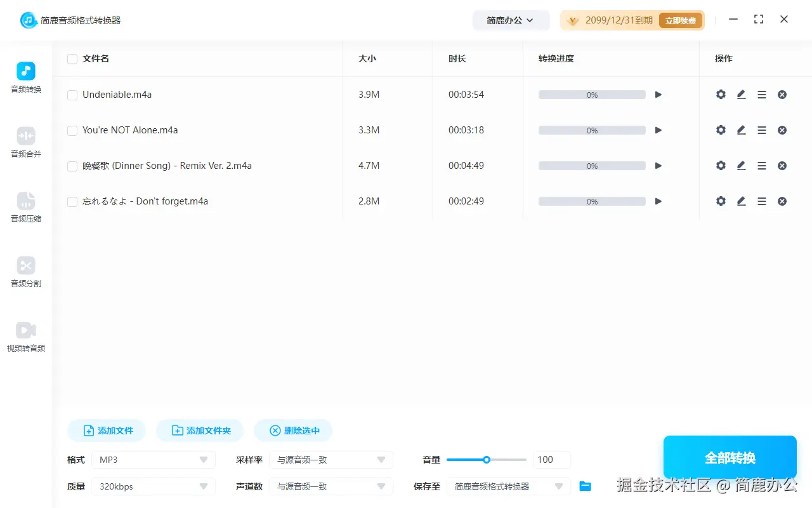This screenshot has height=508, width=812.
Task: Switch to 音频分割 sidebar tab
Action: pyautogui.click(x=26, y=272)
